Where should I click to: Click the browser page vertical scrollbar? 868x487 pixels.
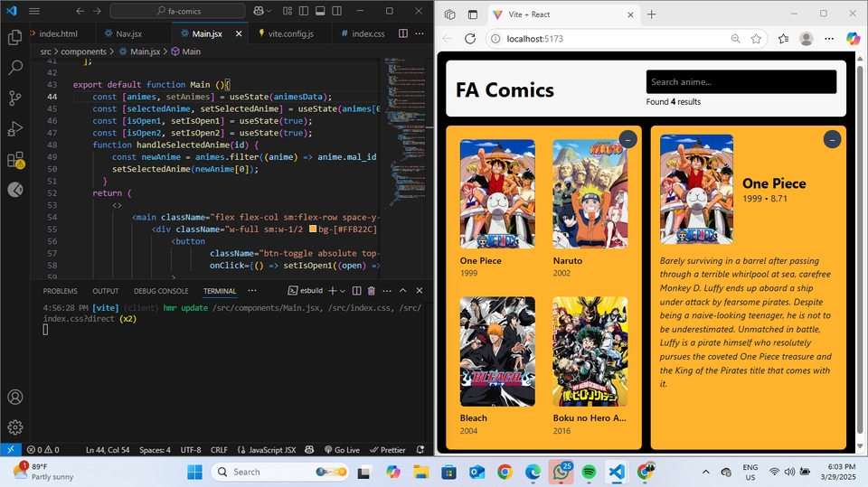[x=860, y=250]
